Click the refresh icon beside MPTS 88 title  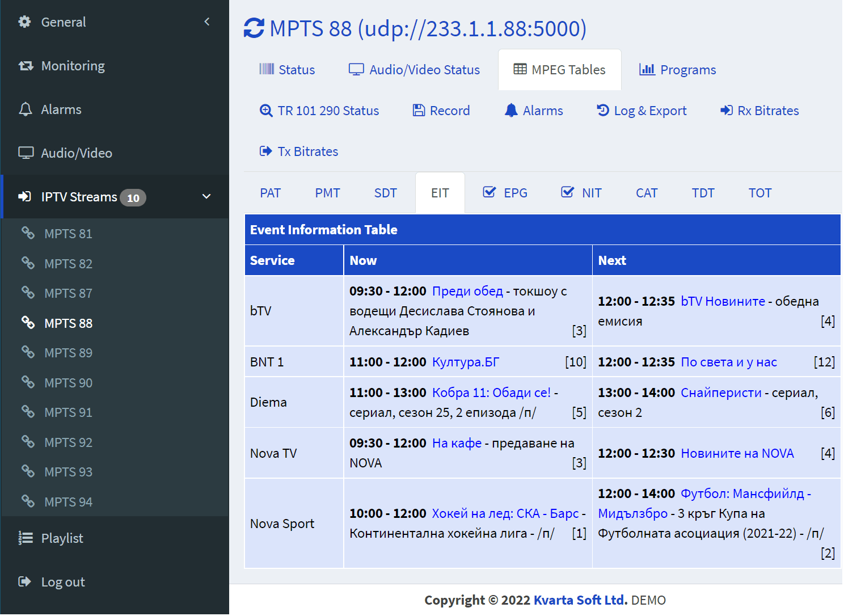tap(254, 28)
